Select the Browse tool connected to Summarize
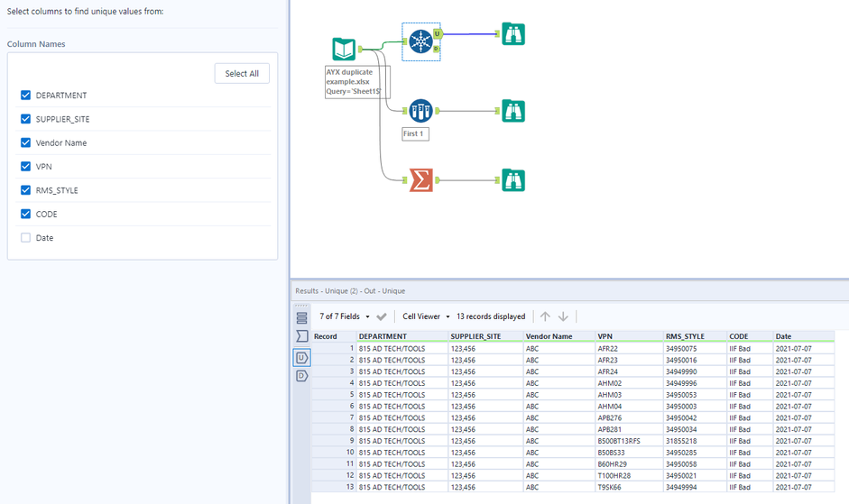 [x=513, y=179]
